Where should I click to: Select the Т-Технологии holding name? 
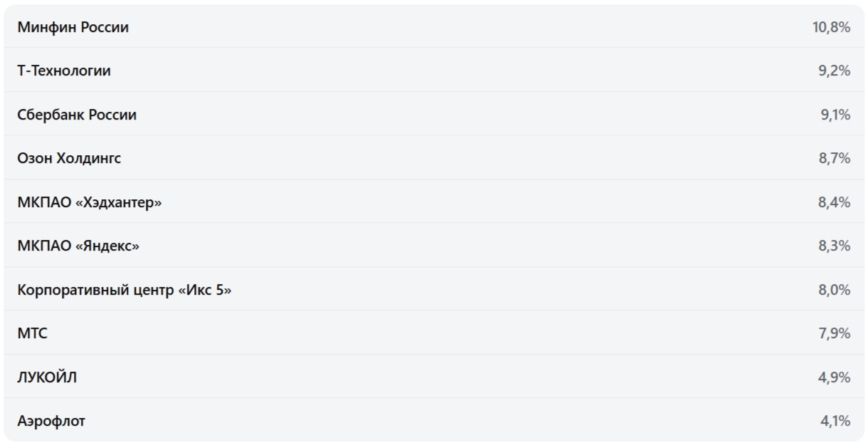[64, 71]
